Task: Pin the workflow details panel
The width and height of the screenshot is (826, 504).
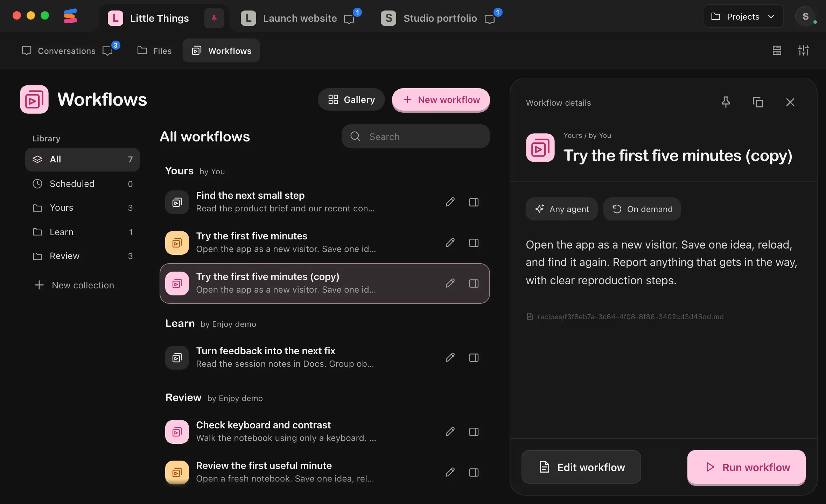Action: [726, 102]
